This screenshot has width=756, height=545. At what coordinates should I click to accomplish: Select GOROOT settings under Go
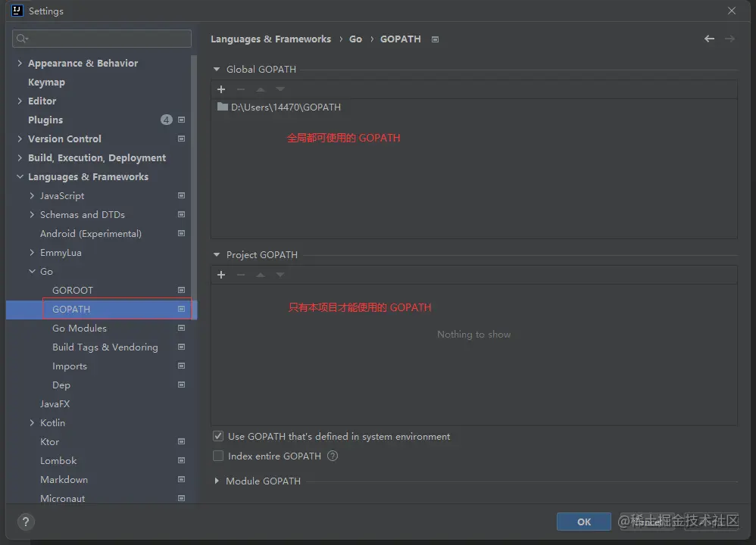click(x=72, y=290)
